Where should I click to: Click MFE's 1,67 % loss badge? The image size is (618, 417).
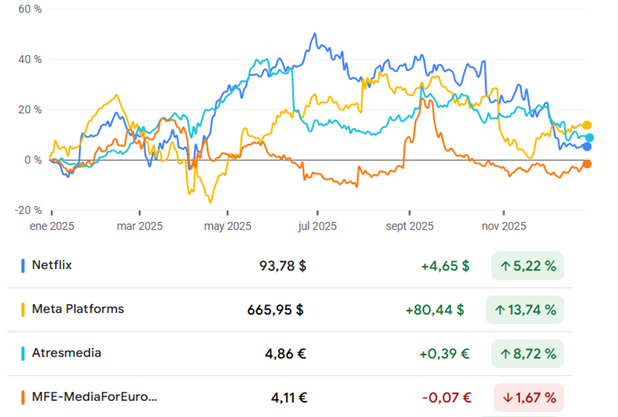pos(525,398)
